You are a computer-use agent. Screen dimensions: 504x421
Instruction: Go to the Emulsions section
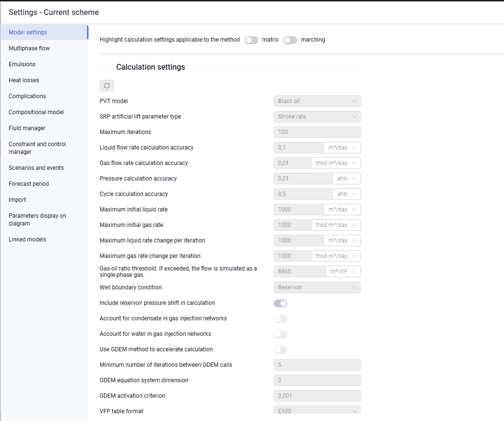(44, 64)
